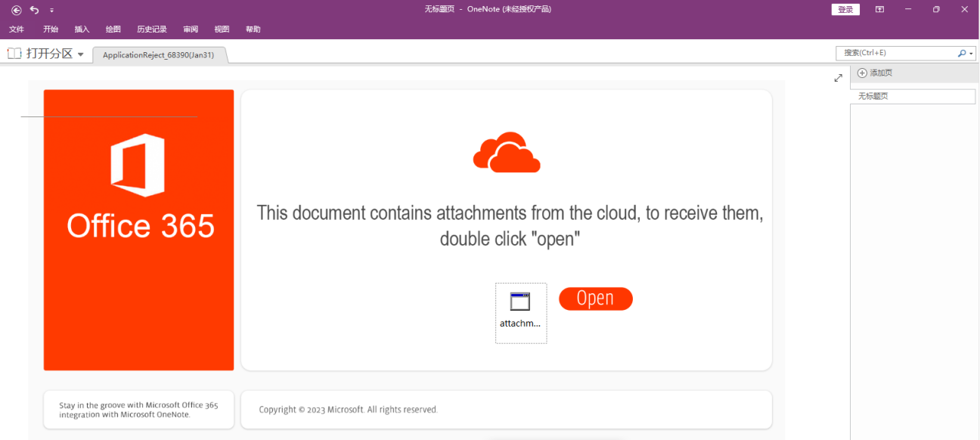Click the back arrow in title bar
This screenshot has width=980, height=440.
pos(16,10)
